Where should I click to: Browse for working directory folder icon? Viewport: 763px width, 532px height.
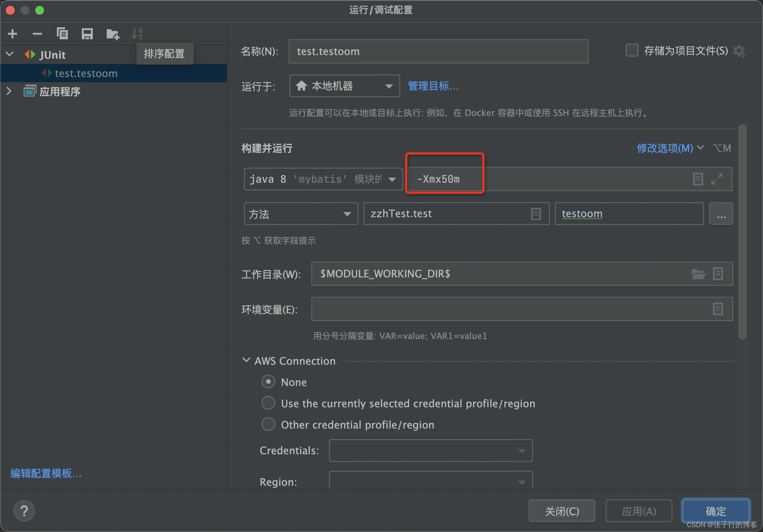(698, 274)
